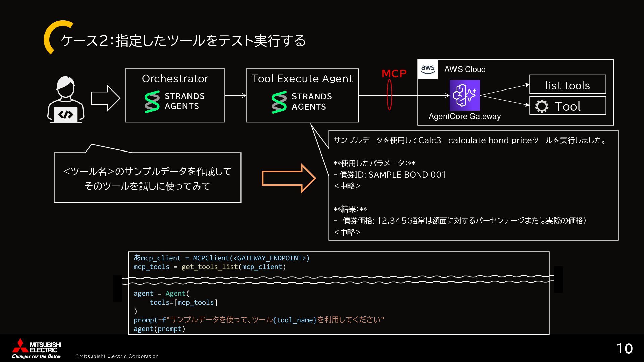The height and width of the screenshot is (362, 644).
Task: Click the slide number 10
Action: pyautogui.click(x=624, y=349)
